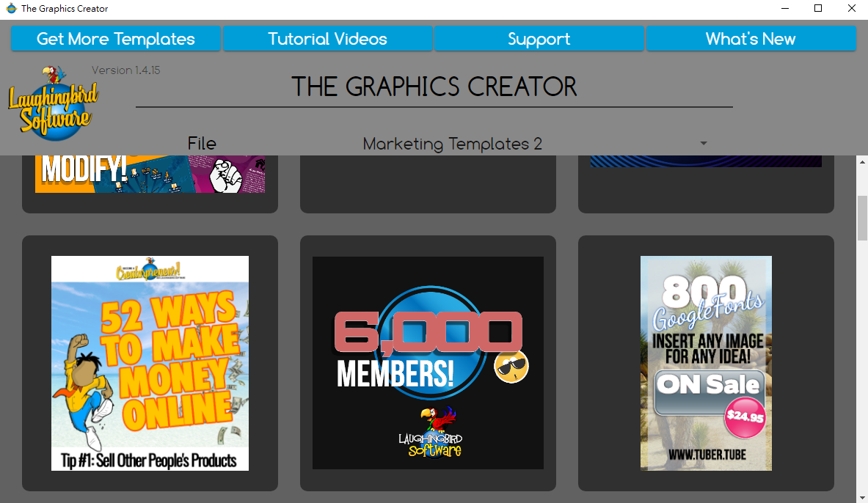The width and height of the screenshot is (868, 503).
Task: Minimize The Graphics Creator window
Action: coord(785,8)
